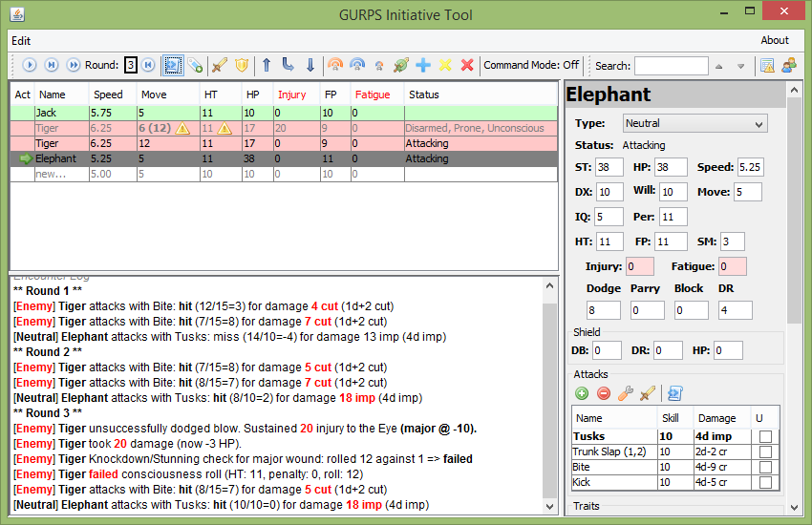
Task: Click the red X delete icon
Action: (x=467, y=65)
